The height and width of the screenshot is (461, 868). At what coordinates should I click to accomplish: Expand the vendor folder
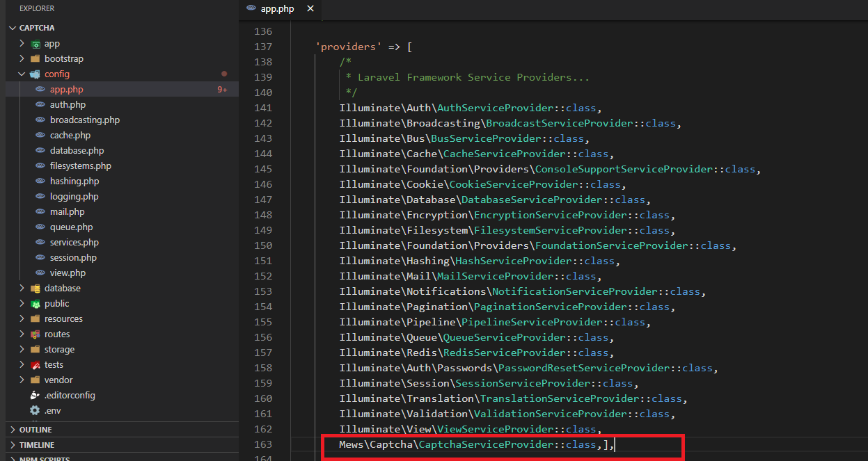[x=22, y=380]
